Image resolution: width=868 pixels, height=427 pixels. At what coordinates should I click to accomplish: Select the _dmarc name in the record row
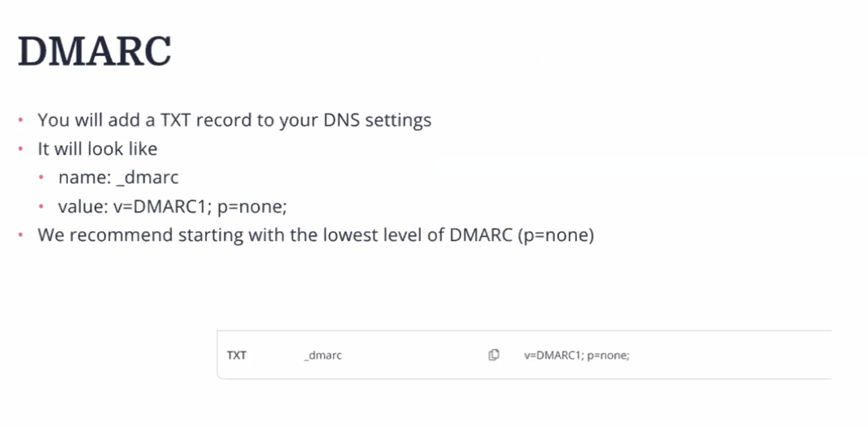point(323,355)
